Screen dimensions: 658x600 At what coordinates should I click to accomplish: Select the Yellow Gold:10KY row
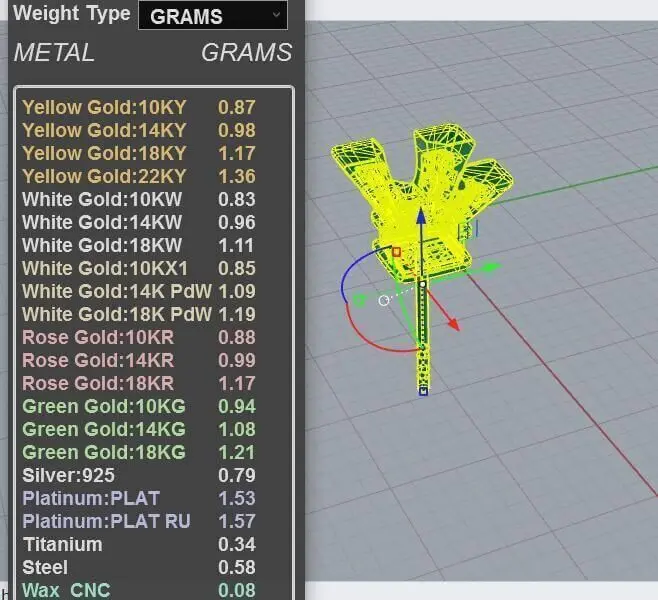point(139,107)
